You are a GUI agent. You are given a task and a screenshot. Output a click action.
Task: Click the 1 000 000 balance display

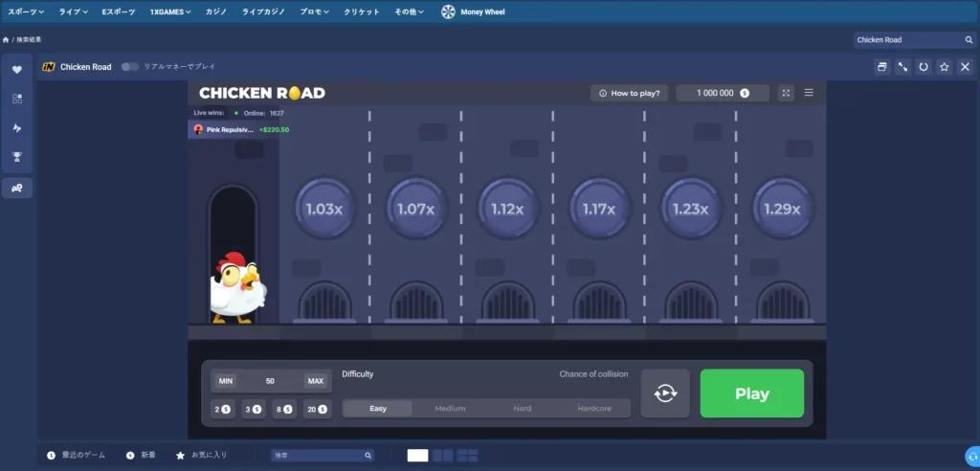pos(723,93)
